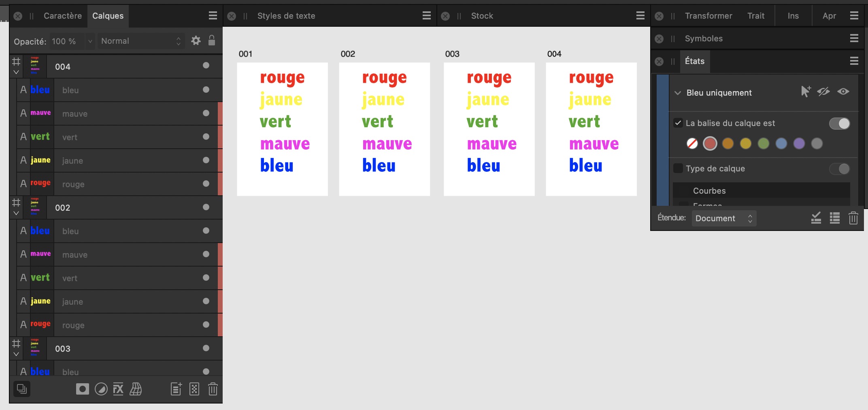Select the Calques tab
The width and height of the screenshot is (868, 410).
108,16
